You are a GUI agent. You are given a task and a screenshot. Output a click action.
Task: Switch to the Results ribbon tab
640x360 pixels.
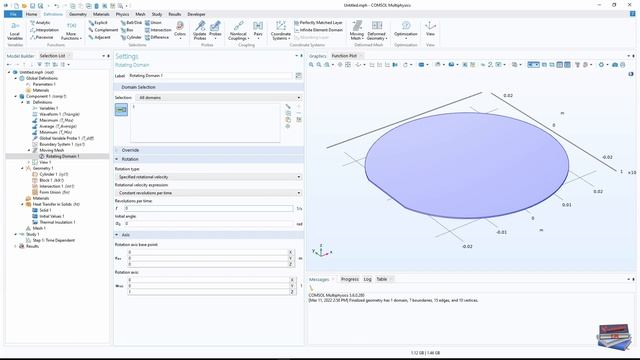coord(175,14)
